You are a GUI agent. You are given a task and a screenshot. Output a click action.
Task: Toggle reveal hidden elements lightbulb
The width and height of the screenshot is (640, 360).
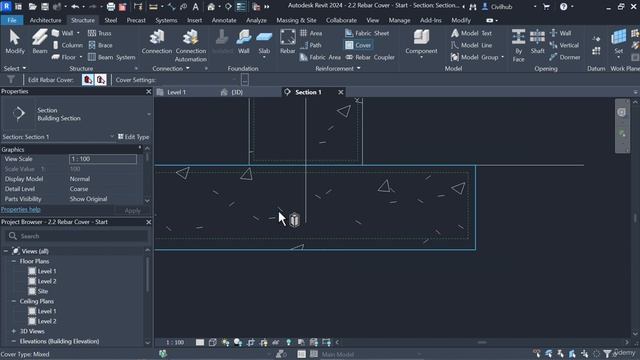pos(289,342)
